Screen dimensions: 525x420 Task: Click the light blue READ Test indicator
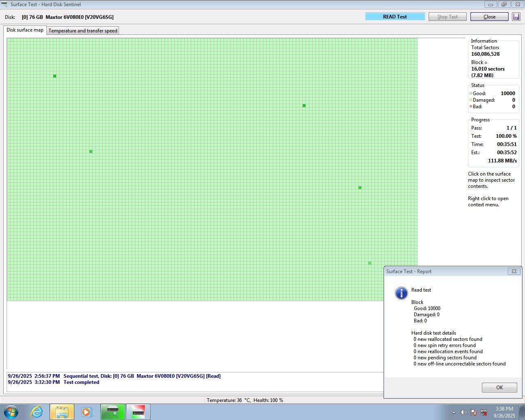pyautogui.click(x=395, y=17)
